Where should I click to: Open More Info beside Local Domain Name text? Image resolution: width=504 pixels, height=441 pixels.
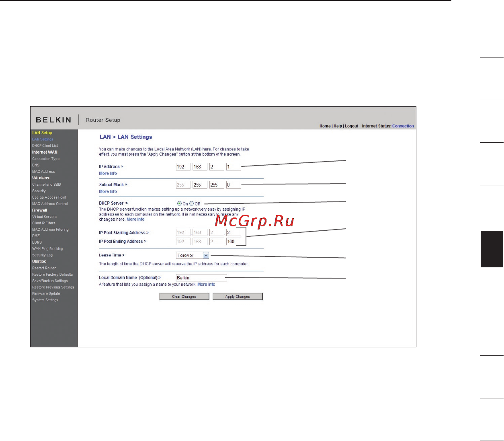tap(206, 284)
